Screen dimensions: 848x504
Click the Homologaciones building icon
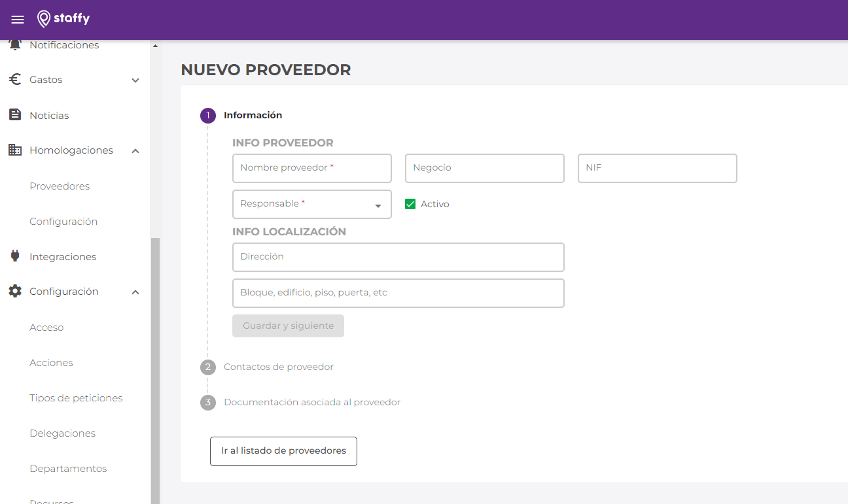[15, 150]
